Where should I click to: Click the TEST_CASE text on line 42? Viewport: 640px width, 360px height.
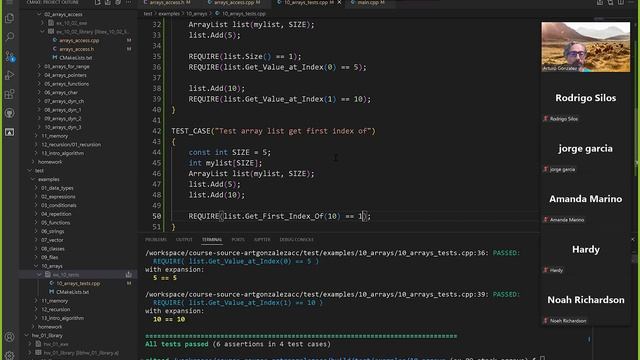click(x=191, y=131)
